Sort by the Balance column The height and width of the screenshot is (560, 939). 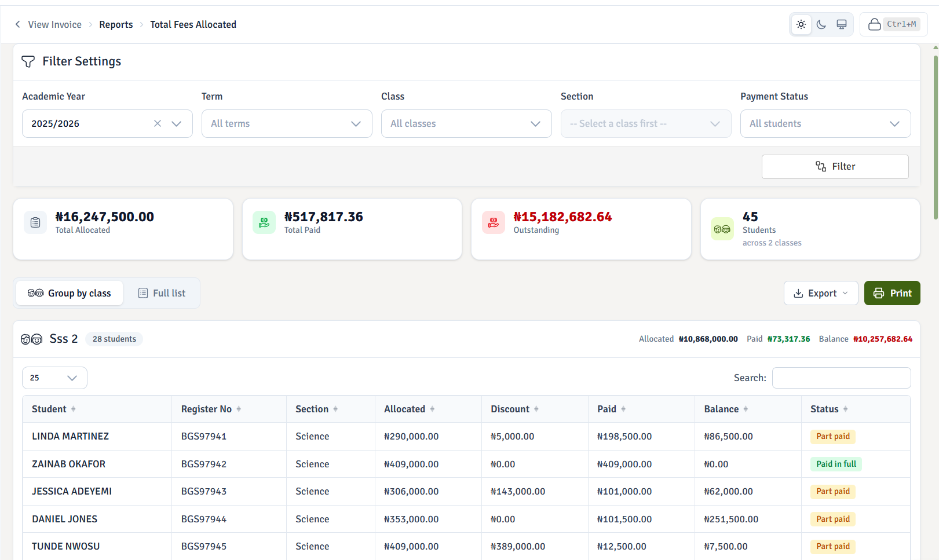(x=748, y=409)
